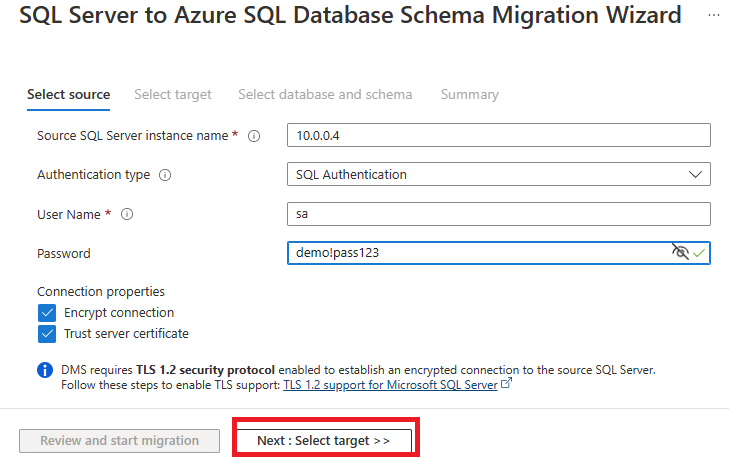Expand the SQL Authentication chevron arrow
Viewport: 729px width, 461px height.
tap(695, 175)
